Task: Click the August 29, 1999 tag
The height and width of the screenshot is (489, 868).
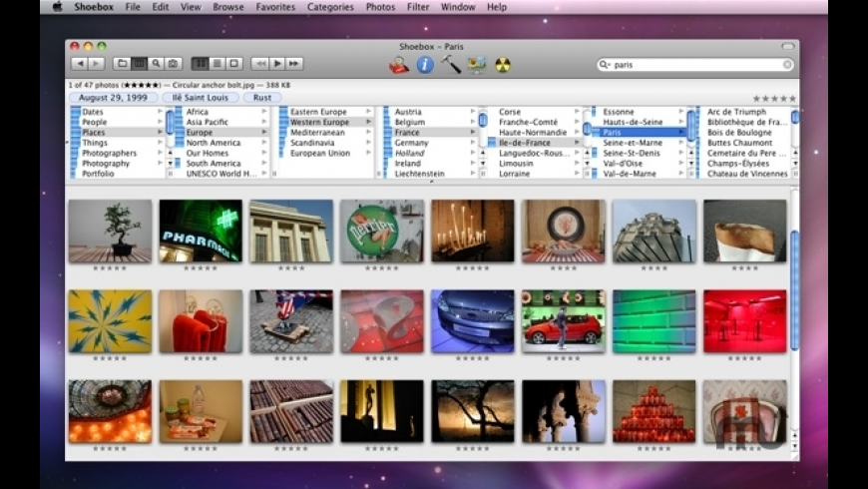Action: (x=114, y=98)
